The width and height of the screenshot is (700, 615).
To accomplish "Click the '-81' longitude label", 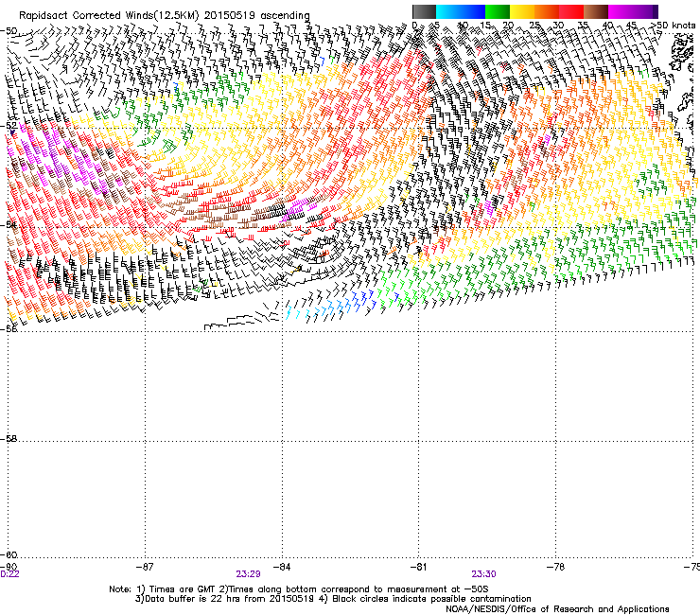I will [418, 567].
